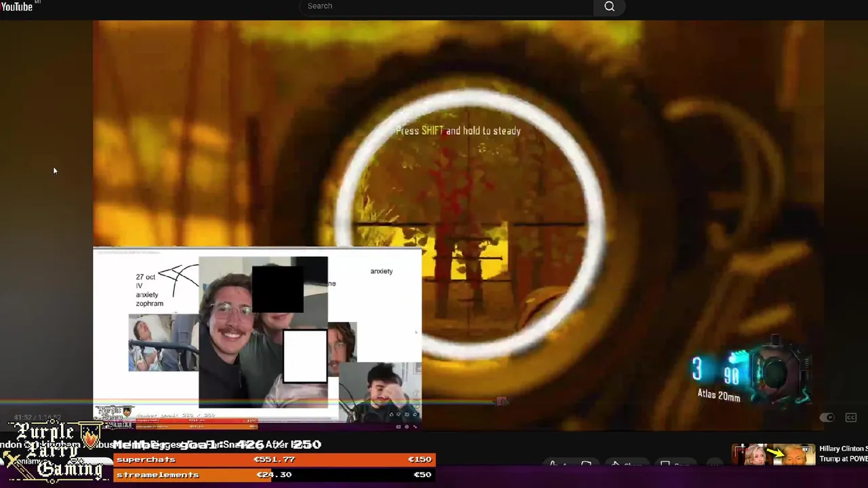Toggle the Autoplay switch in the player
Screen dimensions: 868x488
827,418
